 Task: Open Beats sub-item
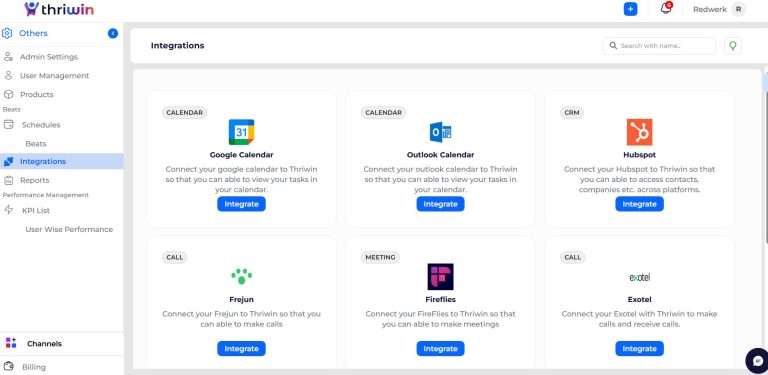[x=36, y=144]
